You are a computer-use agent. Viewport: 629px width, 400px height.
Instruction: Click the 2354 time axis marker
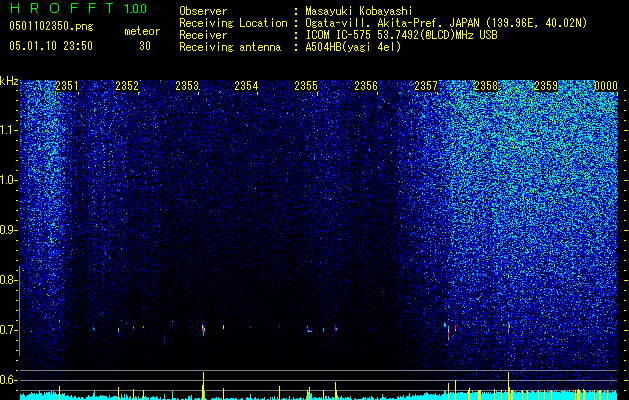point(246,86)
